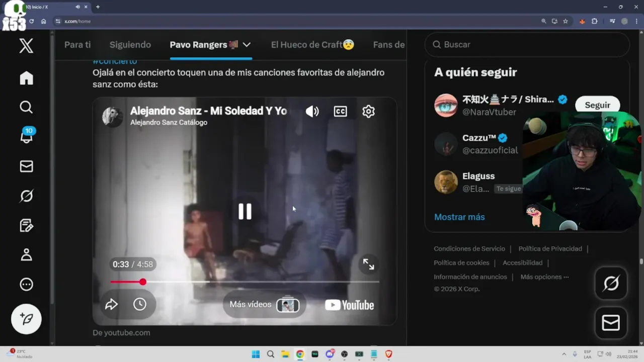The width and height of the screenshot is (644, 362).
Task: Open browser extensions puzzle icon
Action: click(595, 21)
